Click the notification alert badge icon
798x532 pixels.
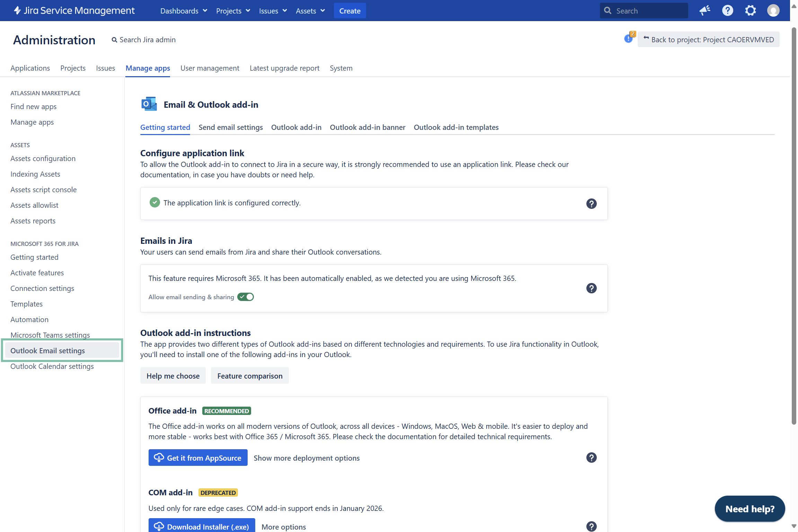tap(629, 38)
